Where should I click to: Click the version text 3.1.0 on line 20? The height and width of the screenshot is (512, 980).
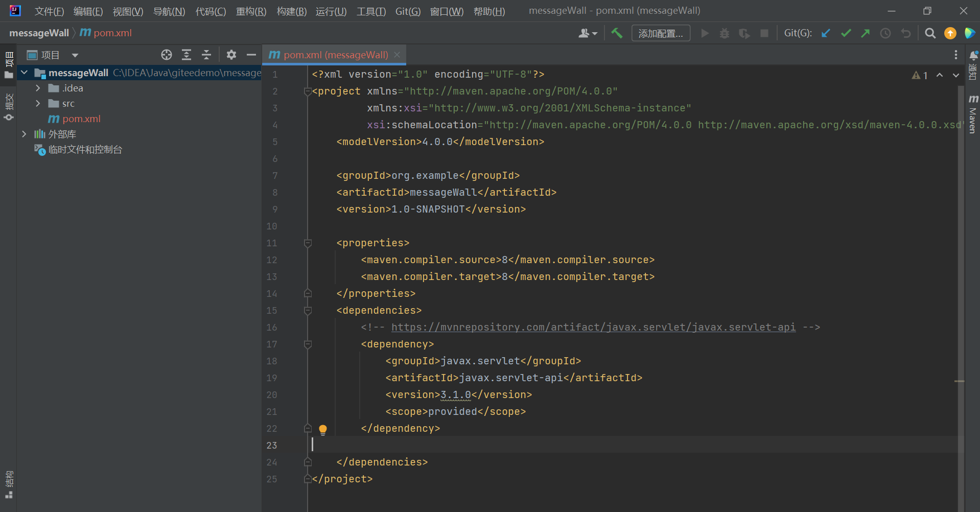[456, 394]
